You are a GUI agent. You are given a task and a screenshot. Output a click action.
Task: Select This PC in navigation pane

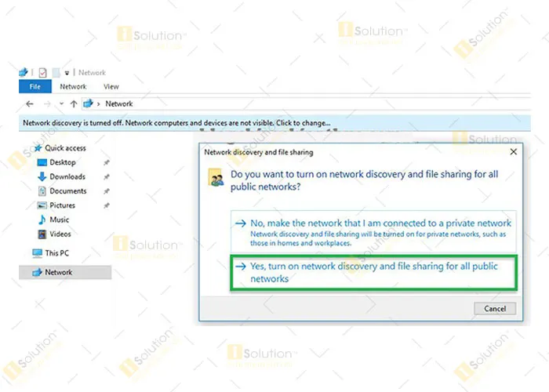click(56, 253)
